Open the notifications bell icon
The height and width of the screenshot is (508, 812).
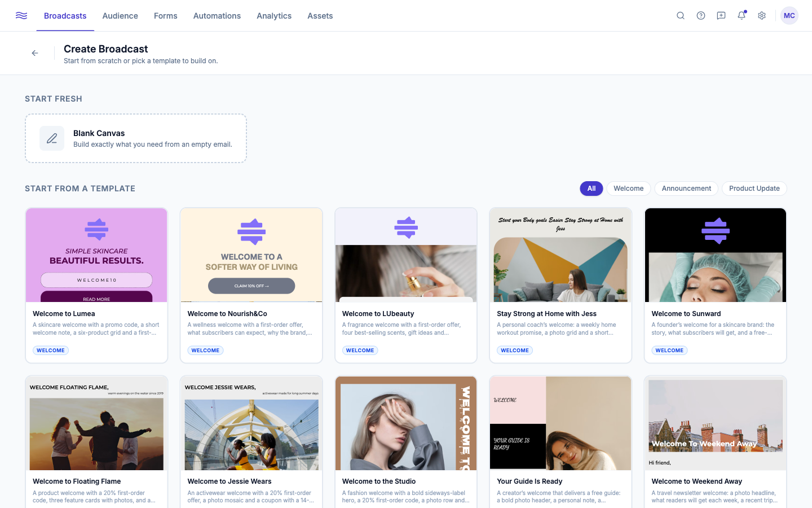click(x=742, y=16)
